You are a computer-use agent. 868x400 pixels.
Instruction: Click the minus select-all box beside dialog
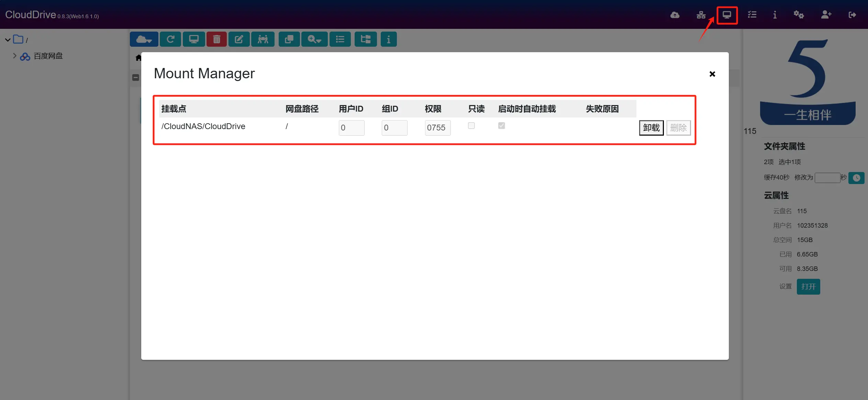[x=136, y=78]
